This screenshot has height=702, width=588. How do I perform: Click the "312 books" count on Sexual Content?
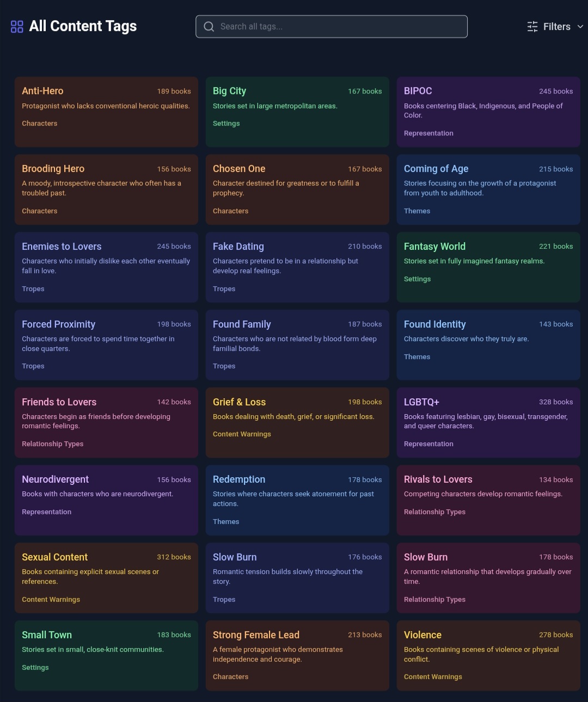pyautogui.click(x=174, y=557)
